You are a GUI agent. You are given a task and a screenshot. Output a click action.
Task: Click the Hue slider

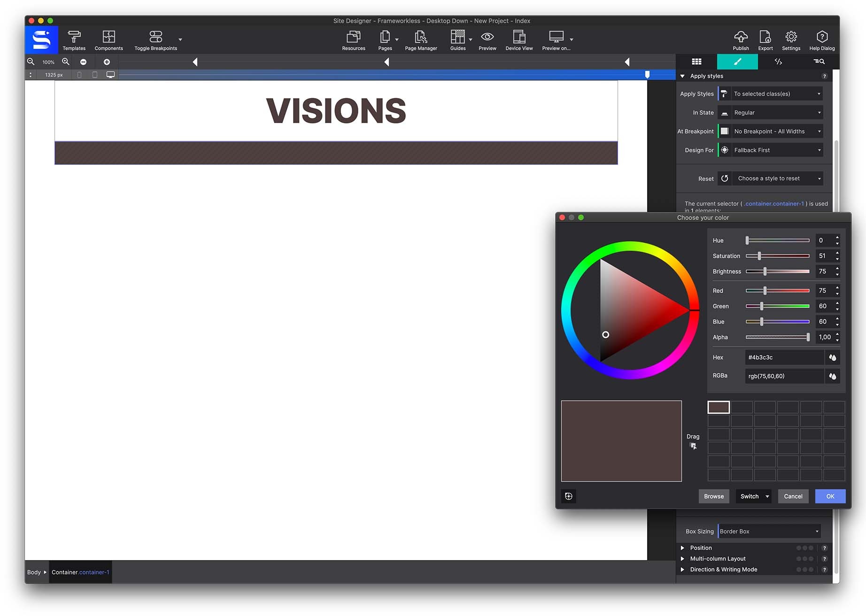coord(778,240)
